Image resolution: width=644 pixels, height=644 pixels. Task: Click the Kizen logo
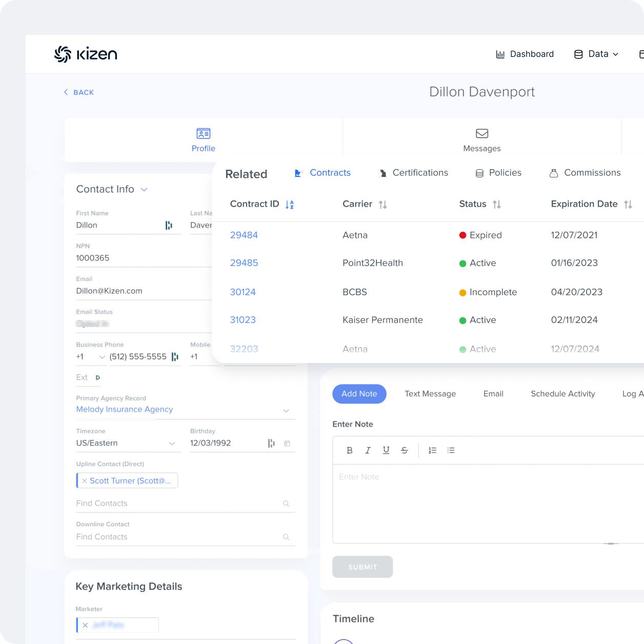(x=85, y=54)
